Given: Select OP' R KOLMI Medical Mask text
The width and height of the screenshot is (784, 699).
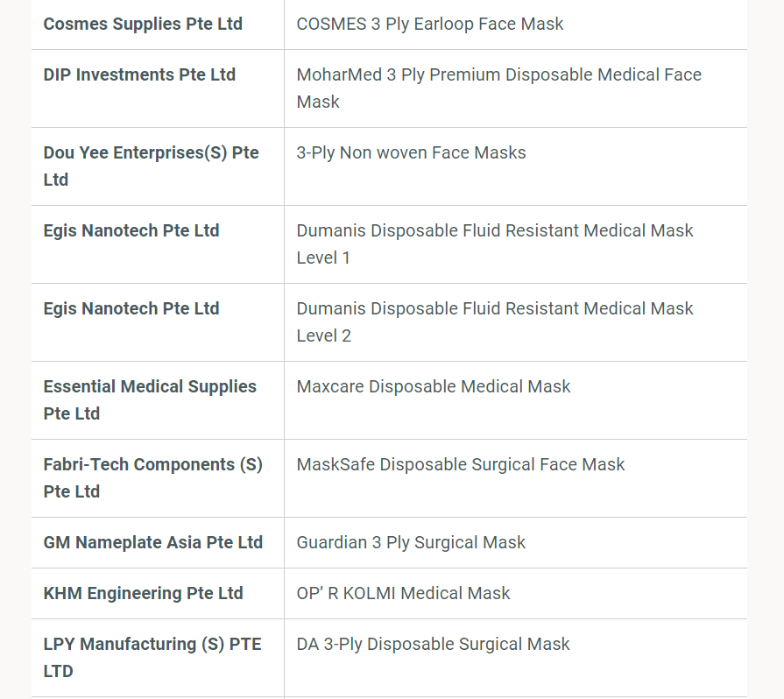Looking at the screenshot, I should tap(403, 594).
